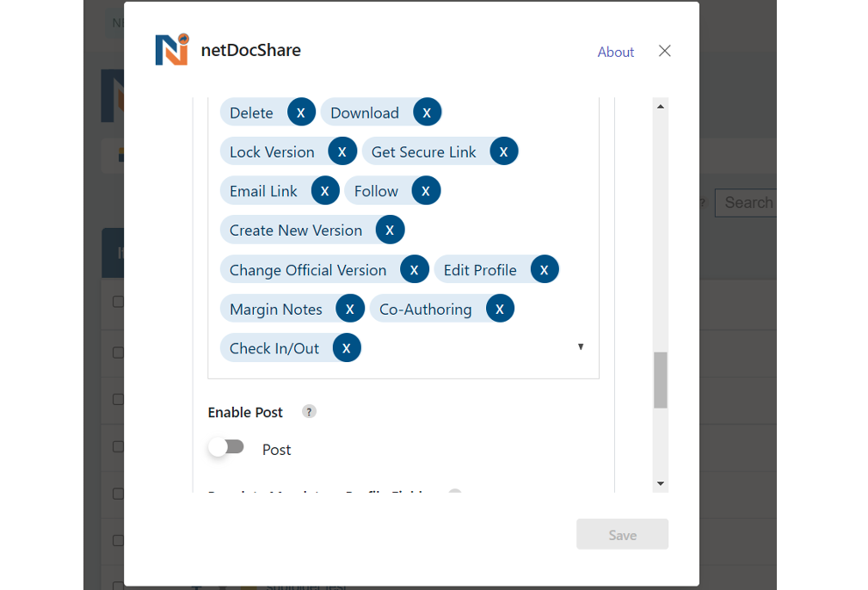Screen dimensions: 868x590
Task: Open the About link
Action: point(616,52)
